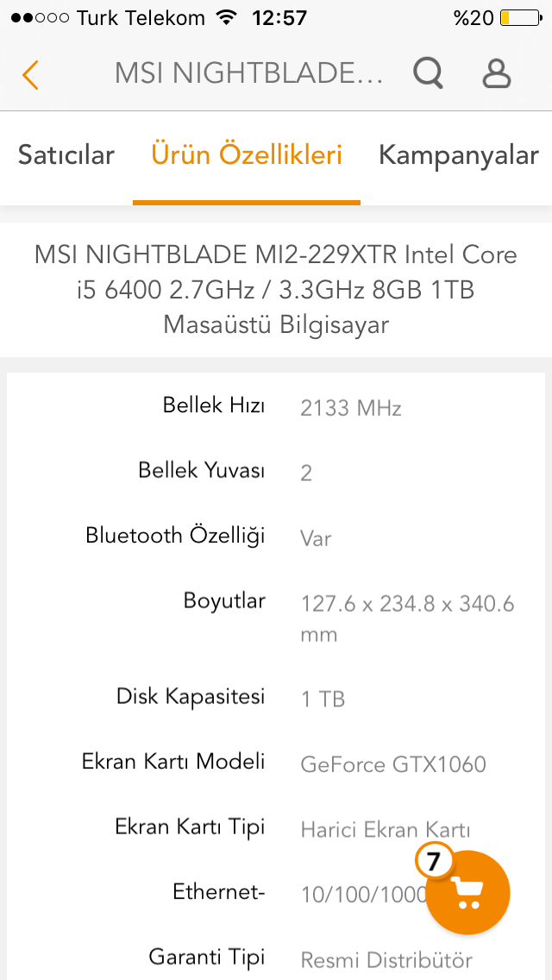Tap the cart item count badge
The width and height of the screenshot is (552, 980).
pyautogui.click(x=433, y=860)
